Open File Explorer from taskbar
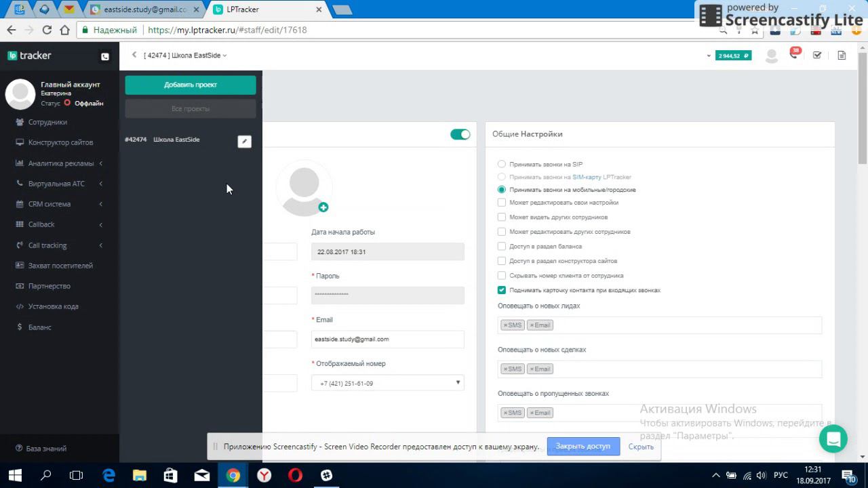Screen dimensions: 868x488 point(139,475)
